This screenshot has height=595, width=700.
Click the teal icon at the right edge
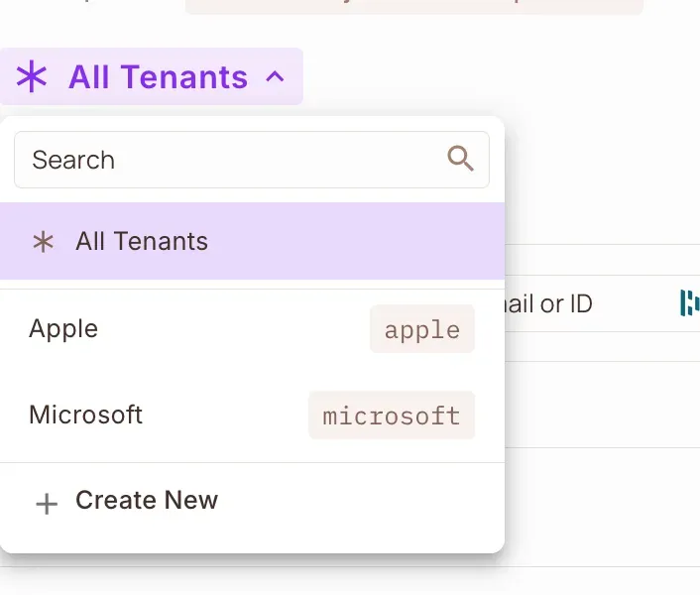click(x=689, y=303)
